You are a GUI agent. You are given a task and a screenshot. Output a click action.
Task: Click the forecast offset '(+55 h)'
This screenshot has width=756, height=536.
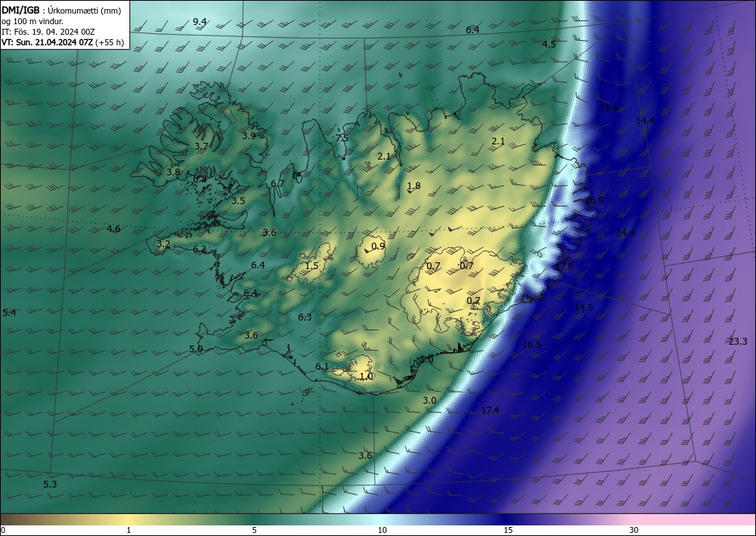110,42
